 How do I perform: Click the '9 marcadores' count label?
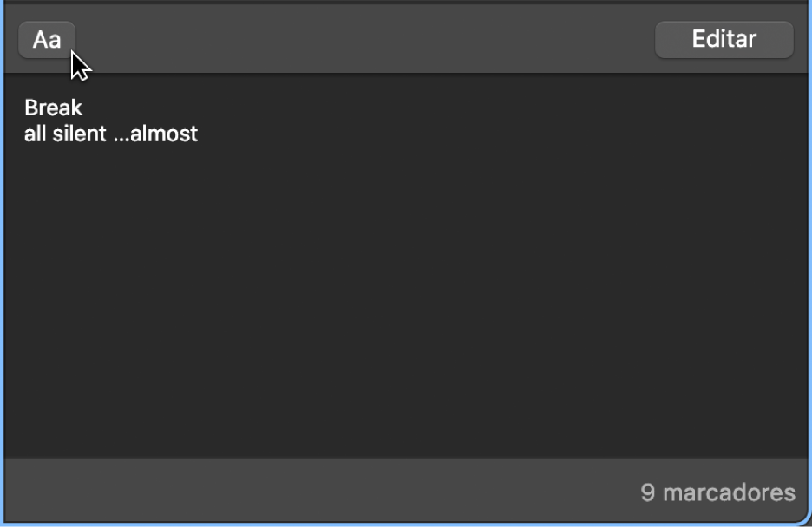point(717,492)
